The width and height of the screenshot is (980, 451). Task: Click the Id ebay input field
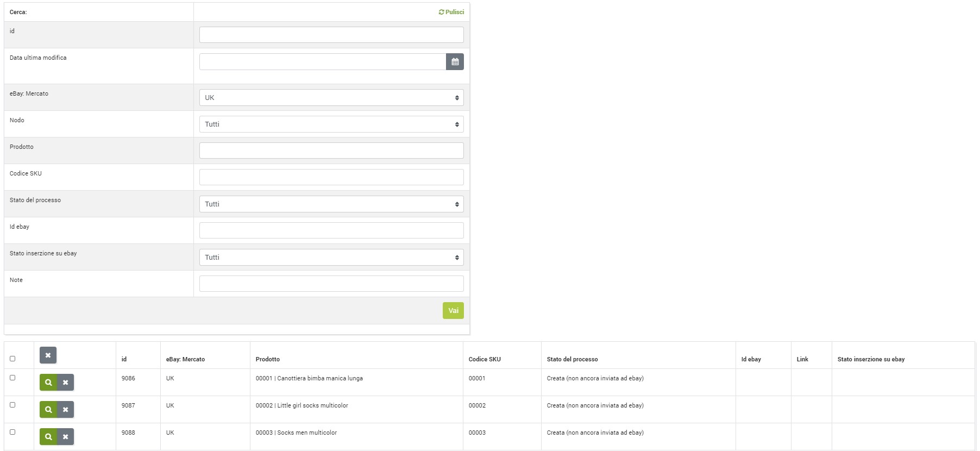point(331,230)
